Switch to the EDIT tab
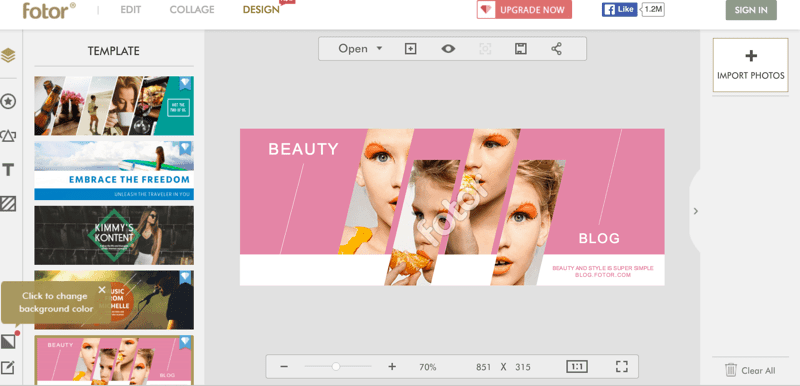This screenshot has height=386, width=800. pyautogui.click(x=131, y=10)
